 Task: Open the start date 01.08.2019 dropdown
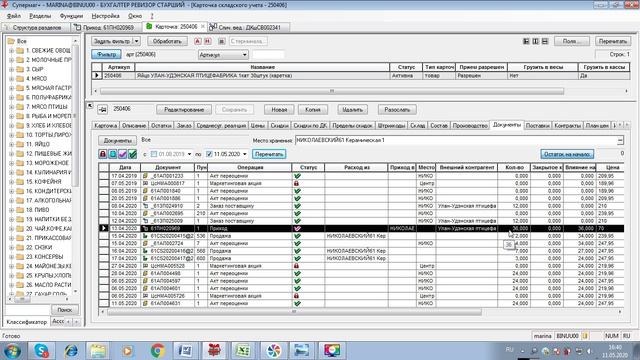pos(189,154)
